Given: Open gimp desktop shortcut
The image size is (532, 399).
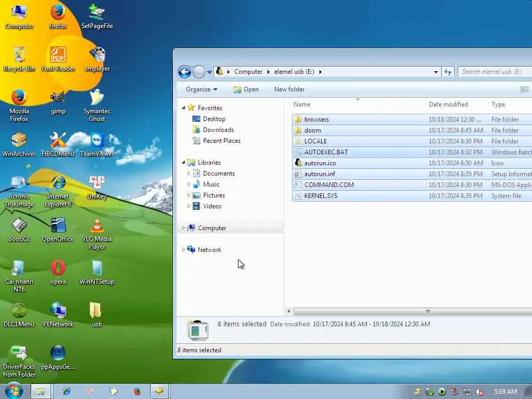Looking at the screenshot, I should click(x=58, y=102).
